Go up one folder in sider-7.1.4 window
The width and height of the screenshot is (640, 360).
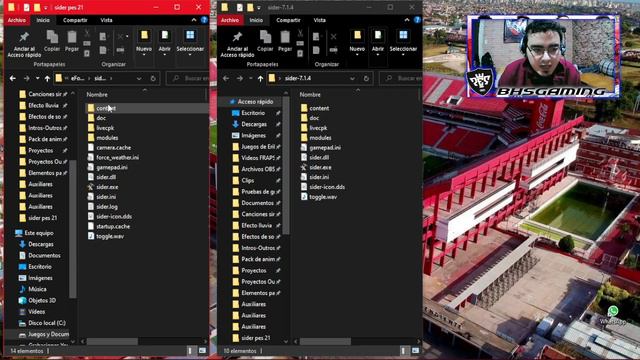point(260,78)
